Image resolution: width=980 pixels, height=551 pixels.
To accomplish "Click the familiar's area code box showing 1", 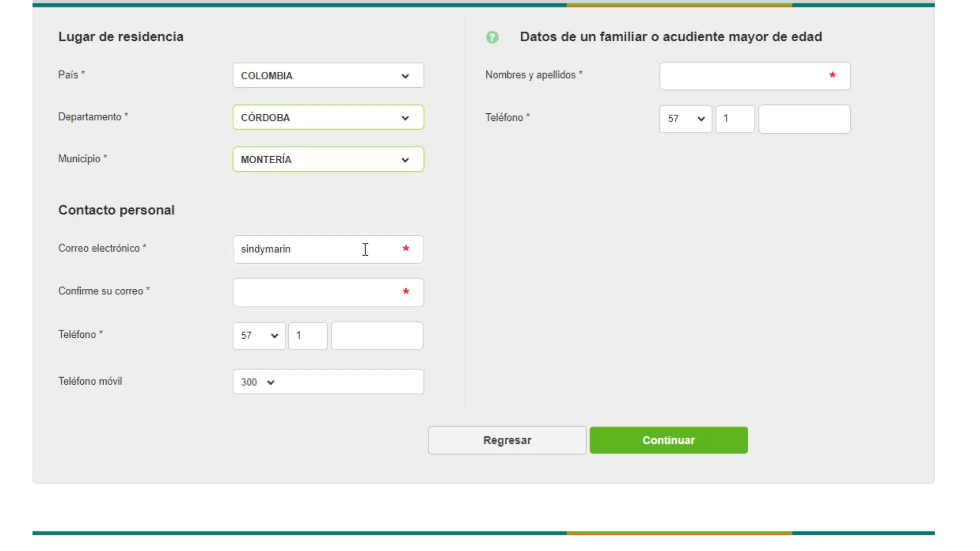I will tap(734, 119).
